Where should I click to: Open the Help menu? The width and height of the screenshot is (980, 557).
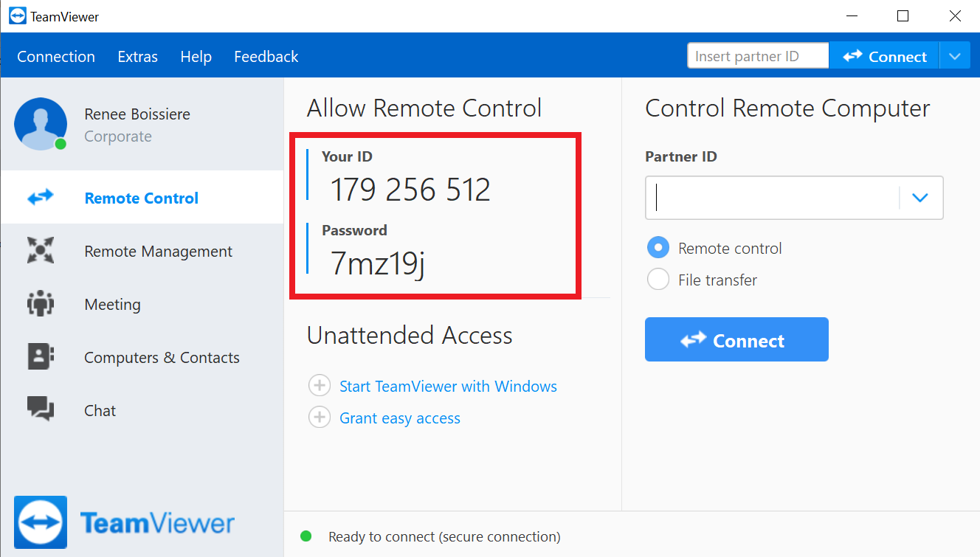(196, 57)
